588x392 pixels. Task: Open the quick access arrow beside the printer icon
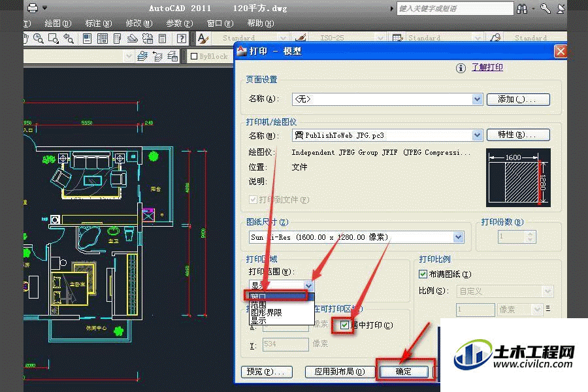click(45, 8)
